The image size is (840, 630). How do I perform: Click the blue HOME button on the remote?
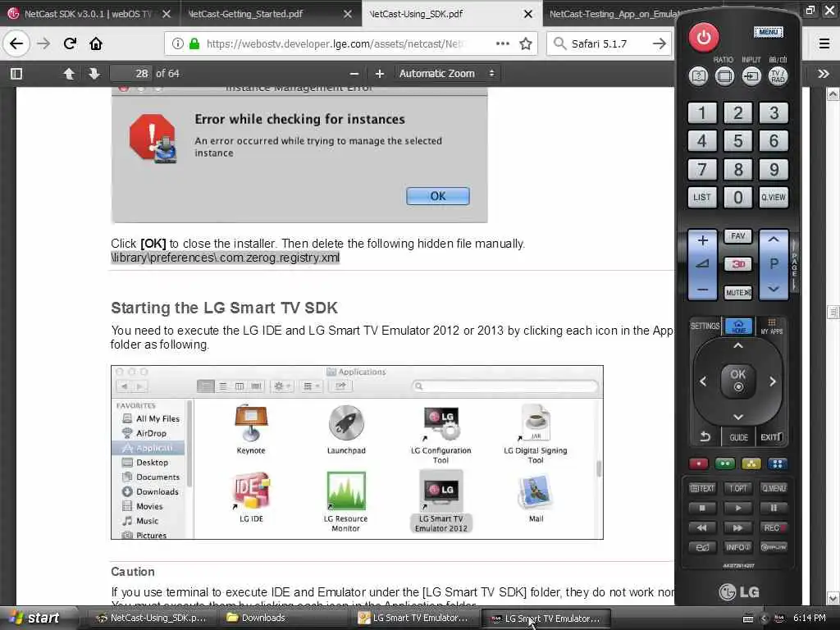click(x=738, y=326)
